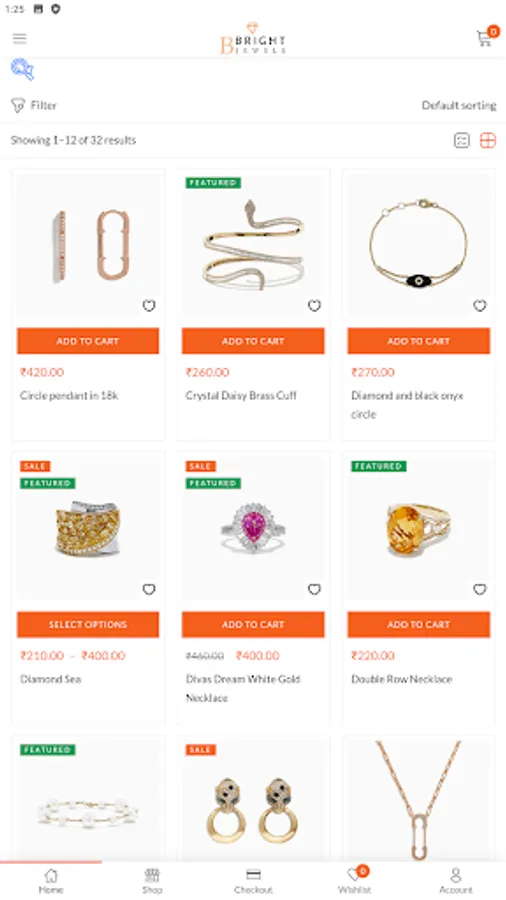506x900 pixels.
Task: Open the Filter funnel icon
Action: [18, 105]
